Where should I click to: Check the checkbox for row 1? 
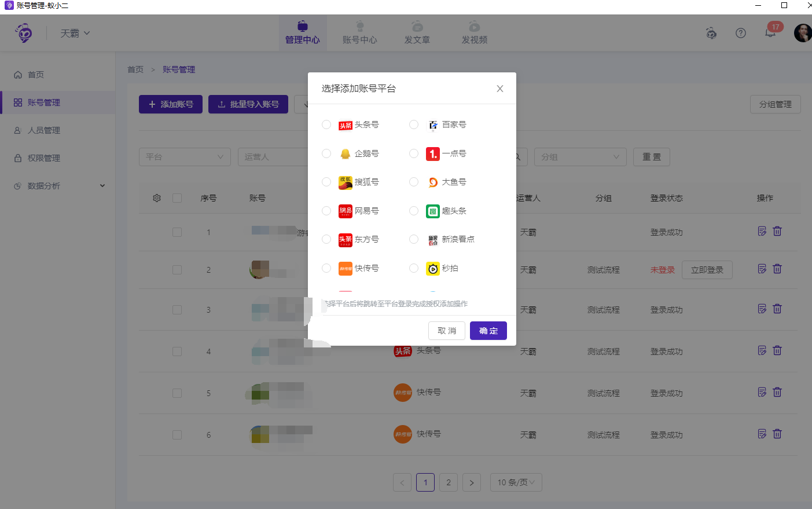pos(177,232)
